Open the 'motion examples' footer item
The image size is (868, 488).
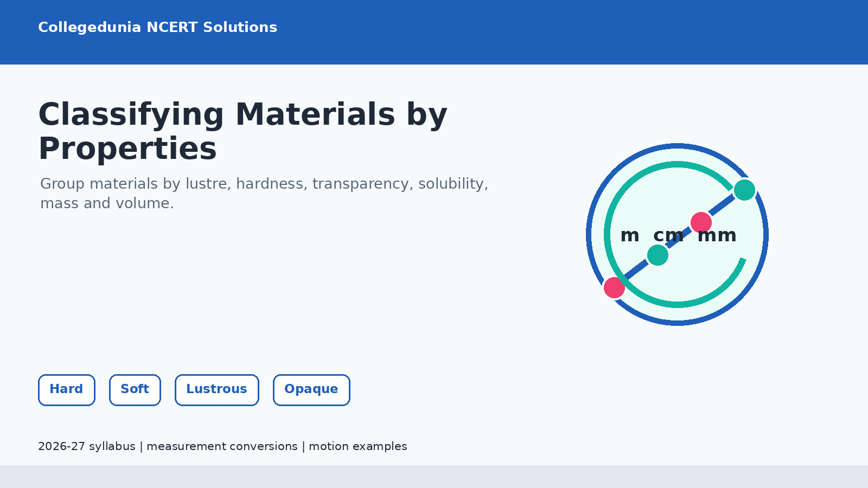[358, 446]
